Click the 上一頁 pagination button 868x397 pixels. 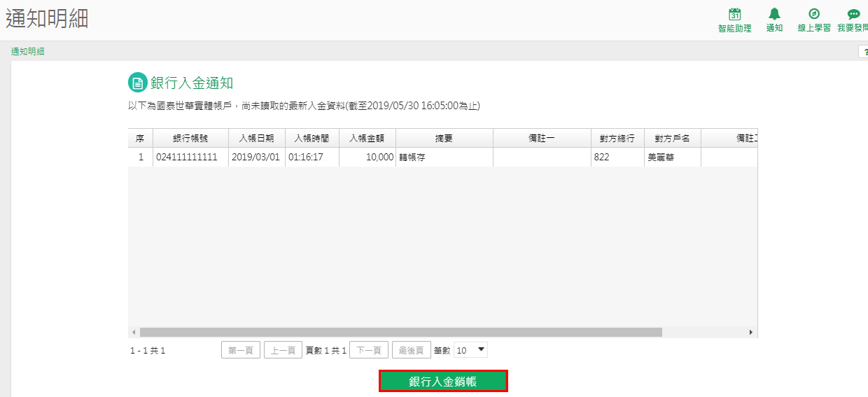click(283, 350)
